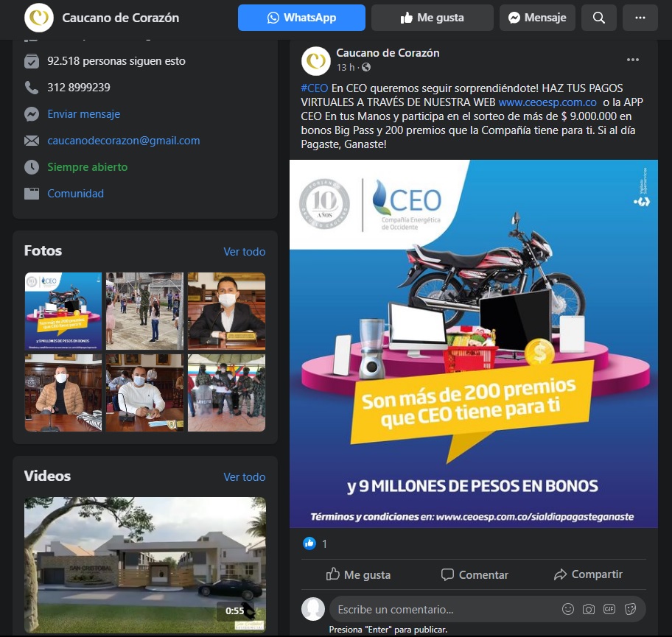Viewport: 672px width, 637px height.
Task: Open the photo of soldiers with flag
Action: [x=227, y=393]
